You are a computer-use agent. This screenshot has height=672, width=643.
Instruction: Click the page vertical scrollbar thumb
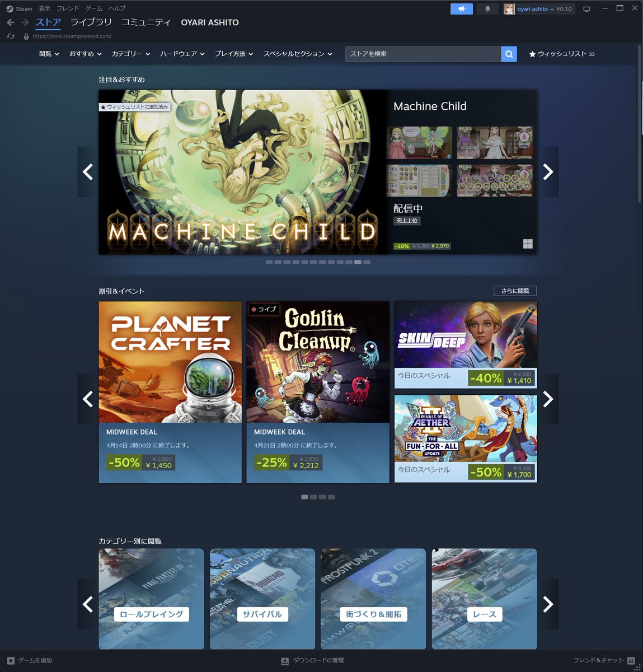640,123
